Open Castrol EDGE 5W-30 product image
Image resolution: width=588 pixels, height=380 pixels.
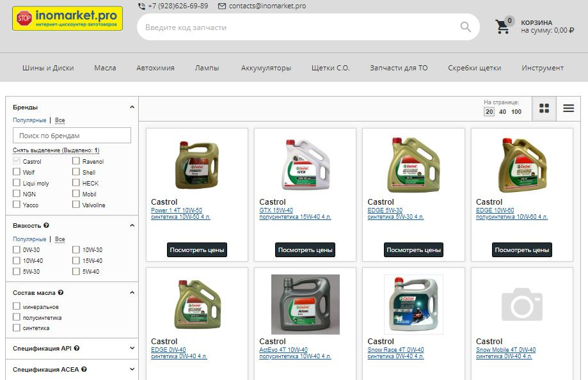(x=413, y=164)
